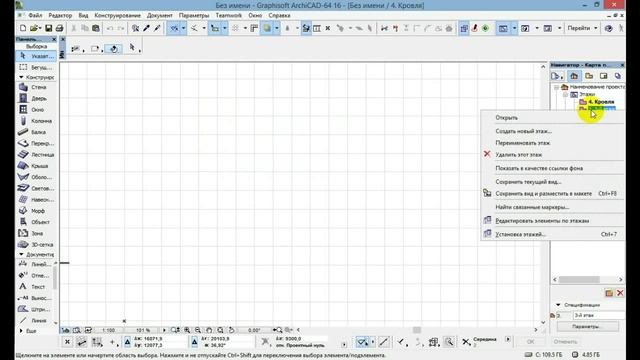Click red X delete icon in Navigator
Image resolution: width=640 pixels, height=360 pixels.
[620, 293]
